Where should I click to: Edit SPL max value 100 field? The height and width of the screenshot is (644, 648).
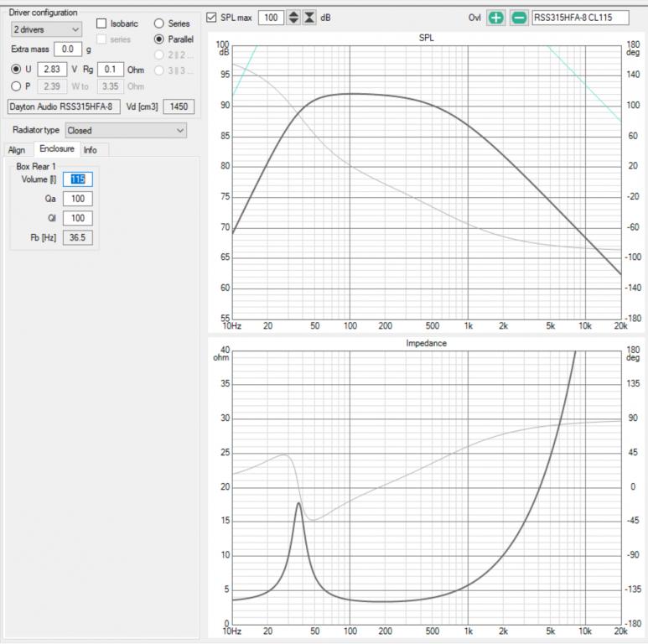271,18
